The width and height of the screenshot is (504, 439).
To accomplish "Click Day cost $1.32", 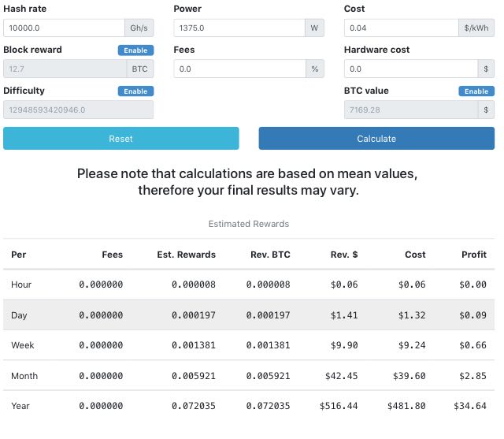I will click(x=412, y=315).
